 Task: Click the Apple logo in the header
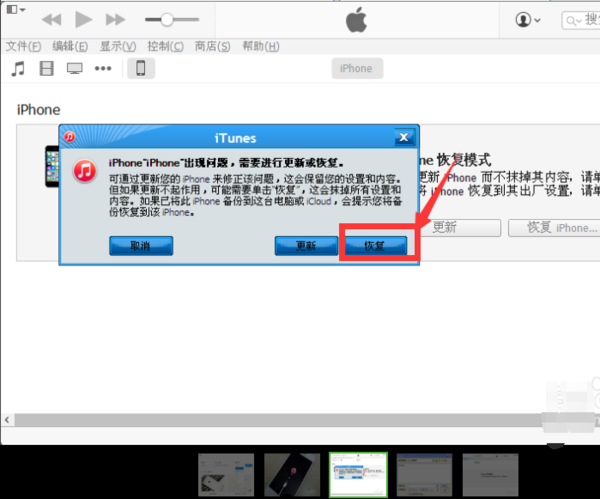pos(356,20)
